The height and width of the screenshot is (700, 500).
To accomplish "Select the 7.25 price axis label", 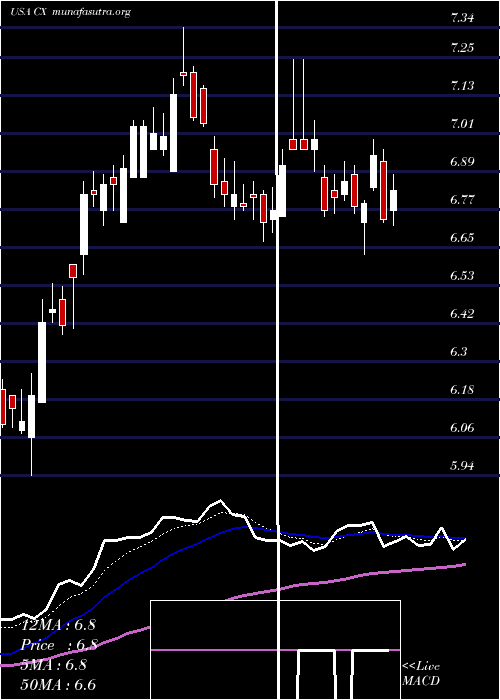I will [x=462, y=48].
